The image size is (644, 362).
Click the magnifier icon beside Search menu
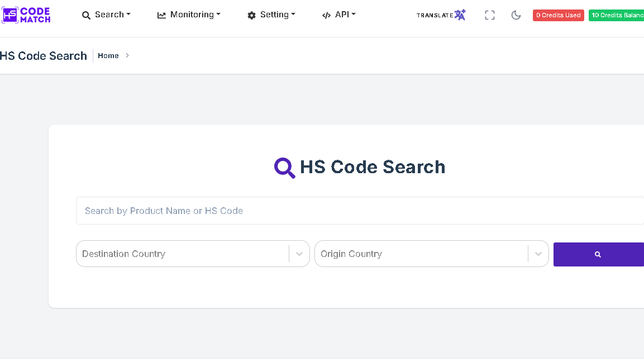pyautogui.click(x=86, y=15)
